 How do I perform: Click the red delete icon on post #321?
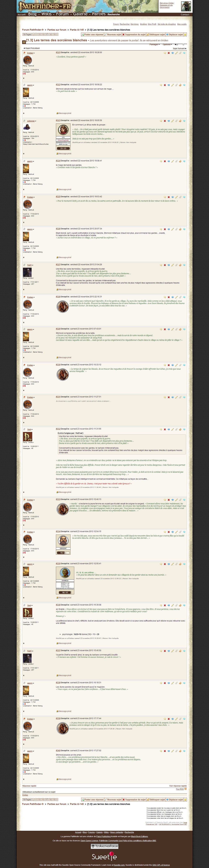[169, 53]
